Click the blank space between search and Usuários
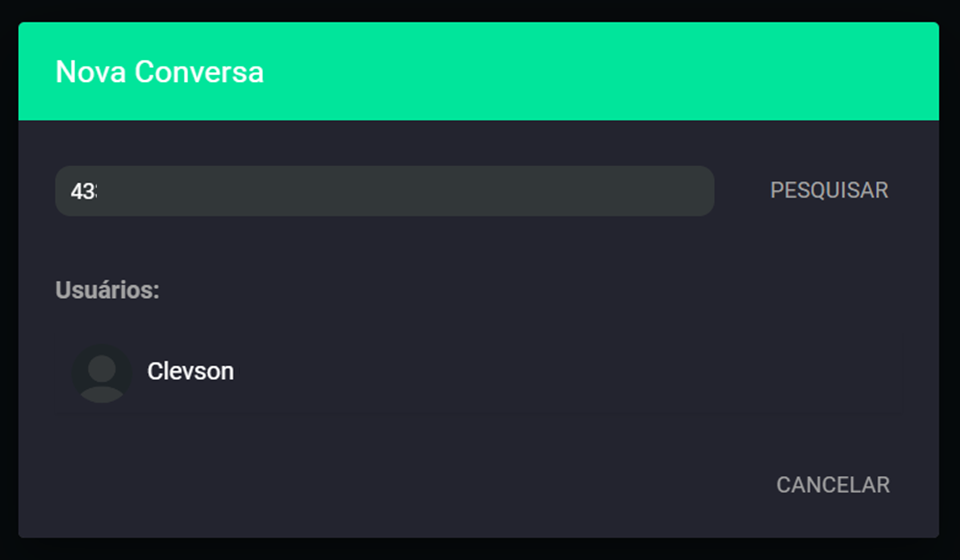Image resolution: width=960 pixels, height=560 pixels. (x=479, y=246)
